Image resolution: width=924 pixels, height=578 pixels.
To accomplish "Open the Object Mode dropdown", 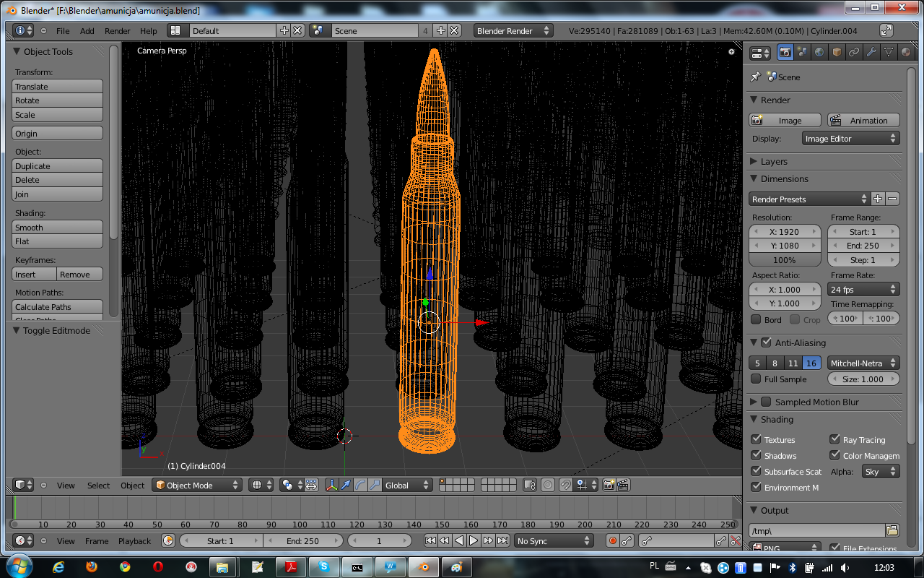I will [196, 486].
